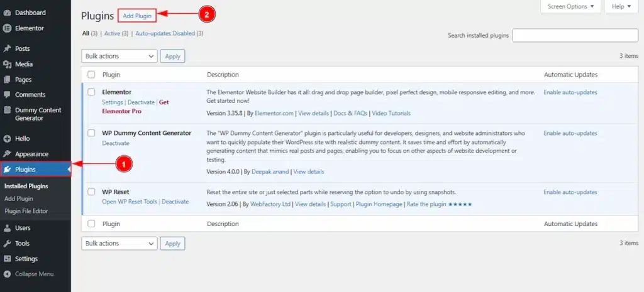Open Plugin File Editor submenu item

(26, 211)
